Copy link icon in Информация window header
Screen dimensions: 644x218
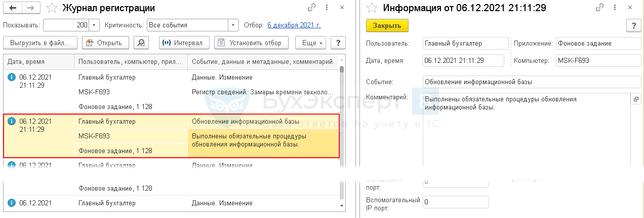pos(600,8)
